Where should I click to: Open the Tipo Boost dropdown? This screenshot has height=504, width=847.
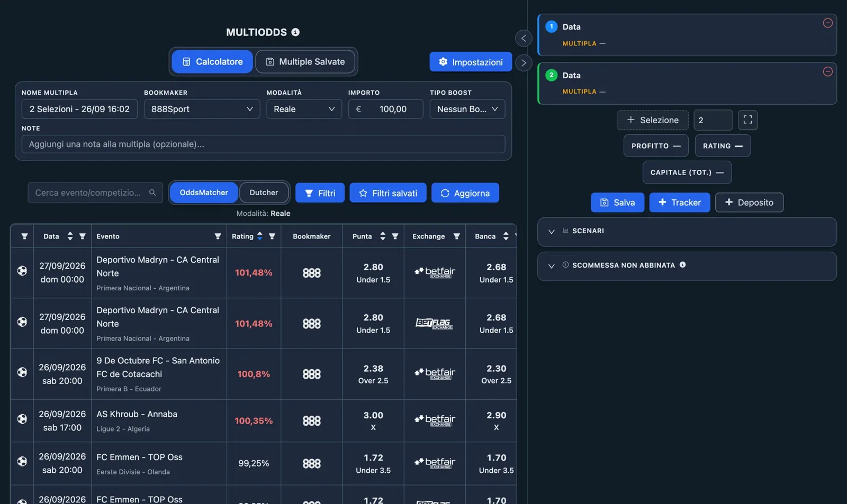point(467,109)
